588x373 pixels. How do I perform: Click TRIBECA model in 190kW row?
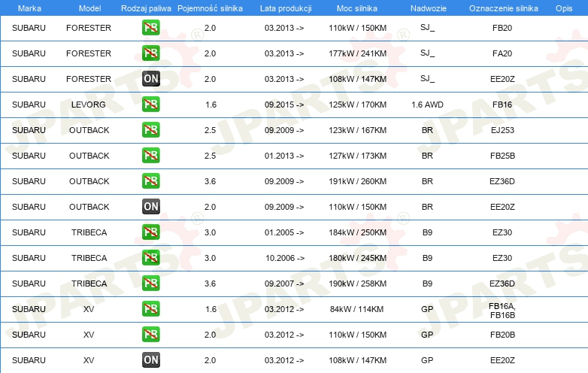(89, 284)
